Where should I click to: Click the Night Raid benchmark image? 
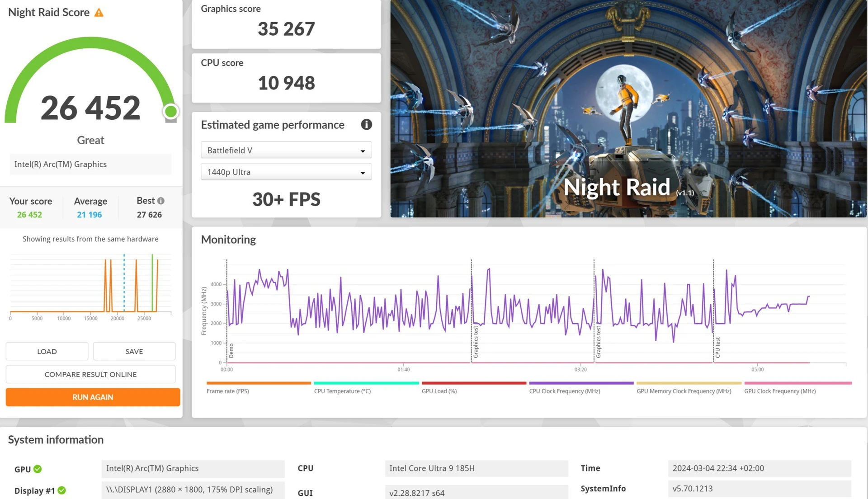click(x=628, y=108)
